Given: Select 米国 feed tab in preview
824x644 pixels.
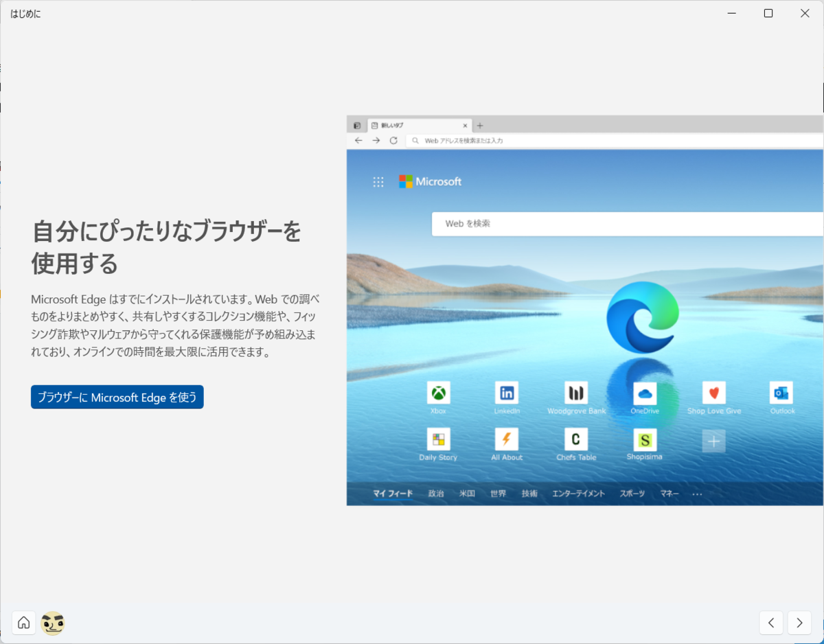Looking at the screenshot, I should [467, 494].
